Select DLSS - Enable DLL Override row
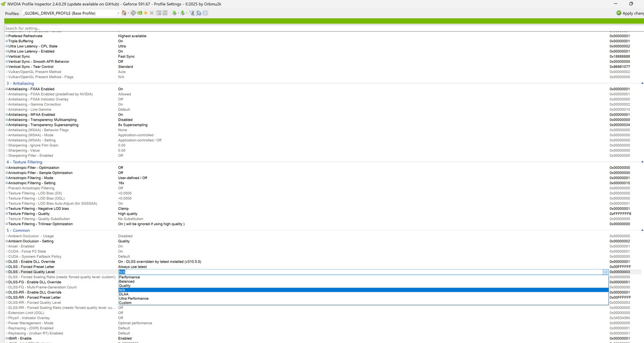644x343 pixels. [x=322, y=262]
